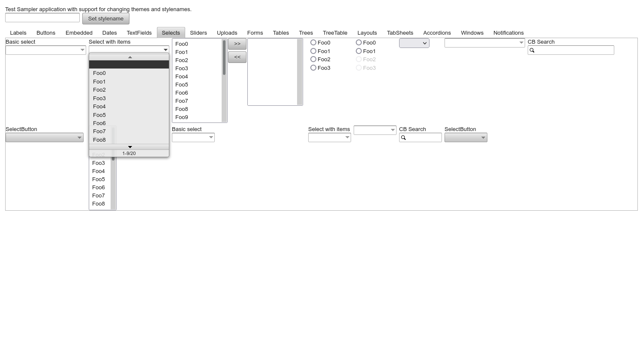Choose Foo5 in the open dropdown popup
The image size is (643, 364).
point(129,115)
